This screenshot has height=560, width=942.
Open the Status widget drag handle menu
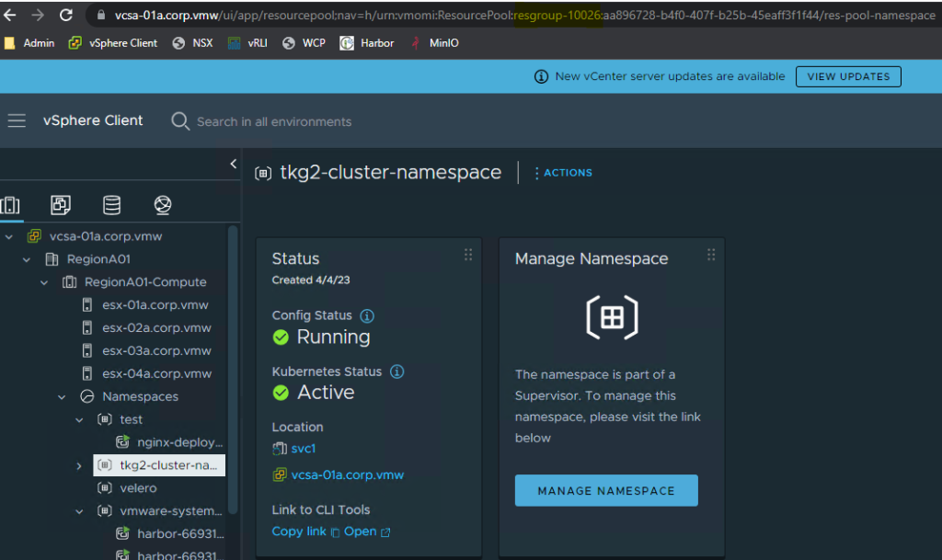pyautogui.click(x=468, y=254)
